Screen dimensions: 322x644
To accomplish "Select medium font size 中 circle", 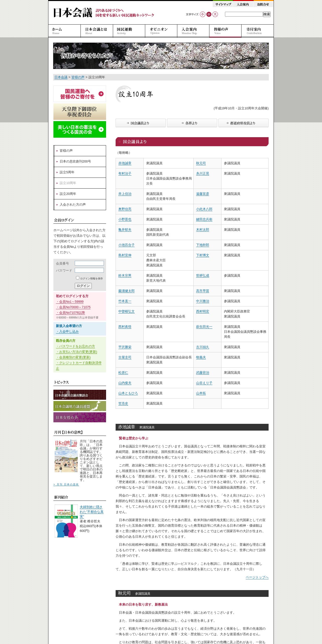I will point(209,14).
